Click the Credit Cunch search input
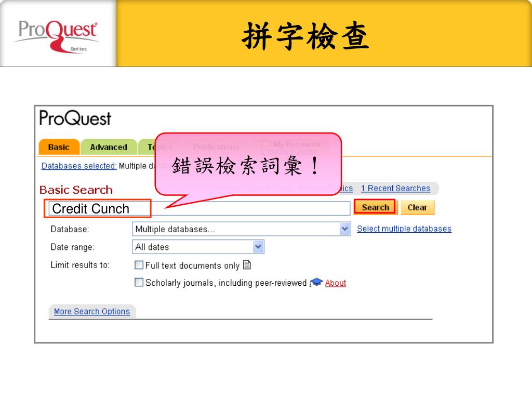 pos(199,208)
